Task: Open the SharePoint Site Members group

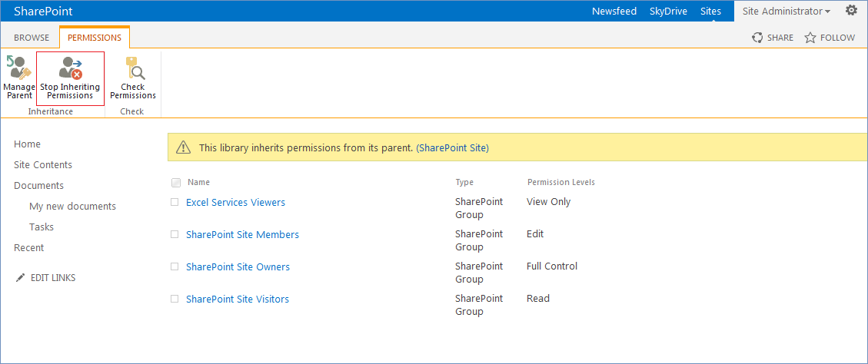Action: click(242, 234)
